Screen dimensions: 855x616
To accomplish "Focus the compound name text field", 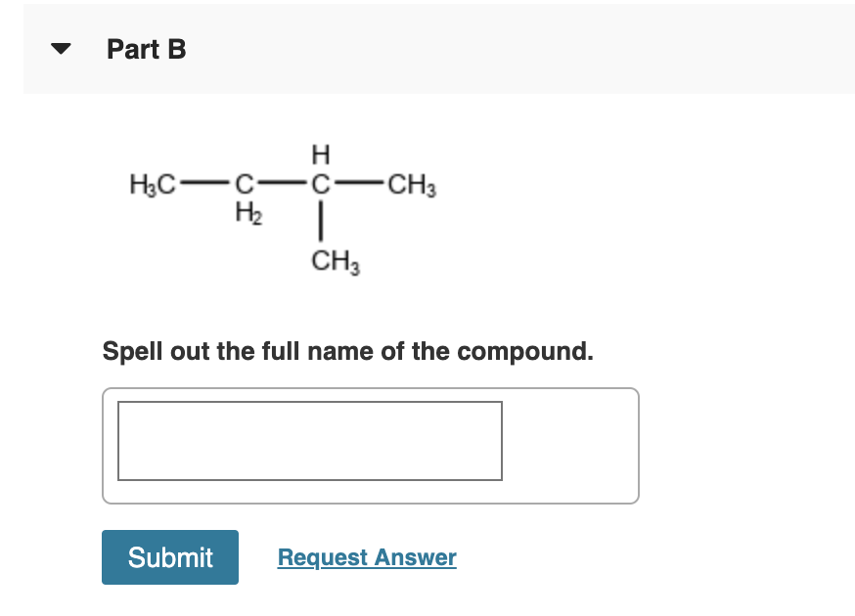I will point(310,441).
